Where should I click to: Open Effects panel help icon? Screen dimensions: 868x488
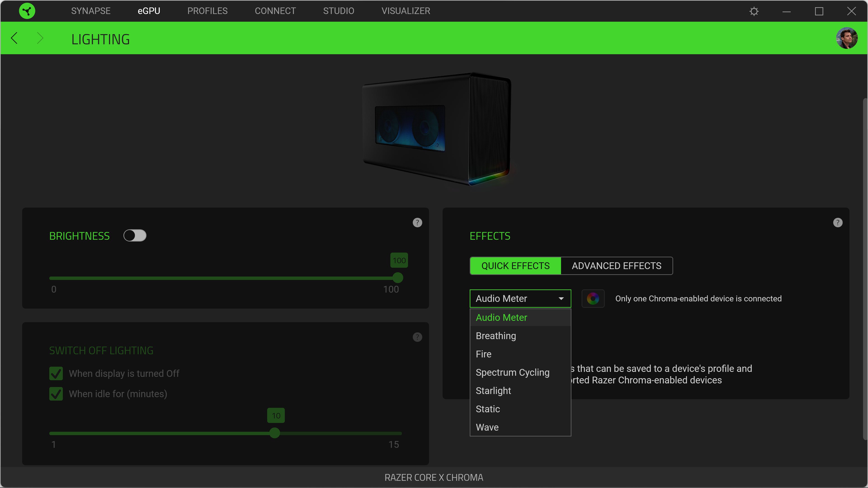pos(837,223)
